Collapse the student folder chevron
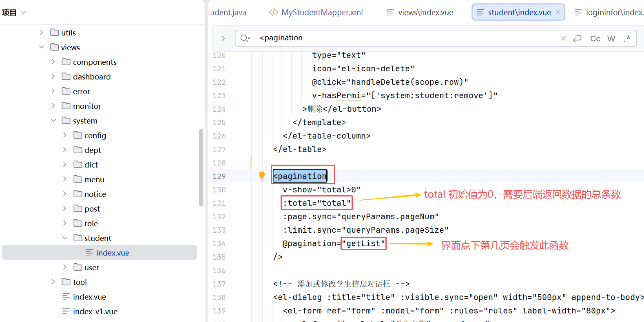 coord(64,238)
